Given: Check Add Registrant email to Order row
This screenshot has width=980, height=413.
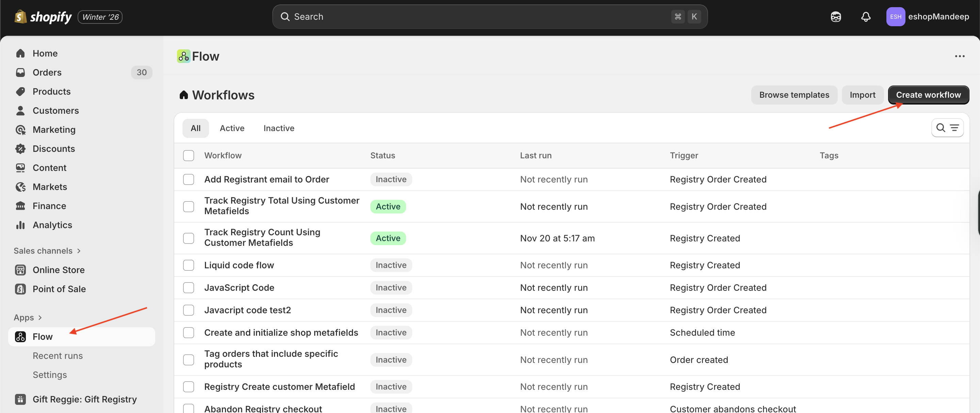Looking at the screenshot, I should coord(188,179).
